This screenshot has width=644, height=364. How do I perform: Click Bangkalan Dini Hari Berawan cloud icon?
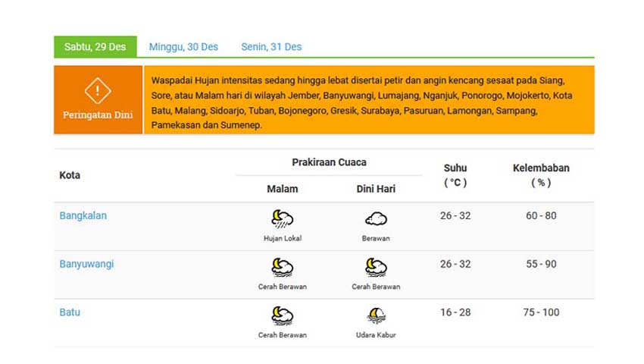(376, 219)
